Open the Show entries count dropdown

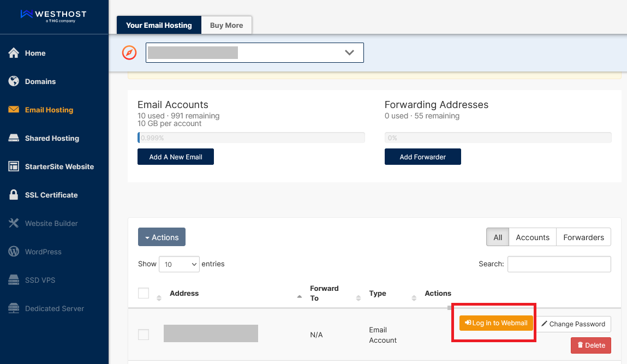coord(179,264)
